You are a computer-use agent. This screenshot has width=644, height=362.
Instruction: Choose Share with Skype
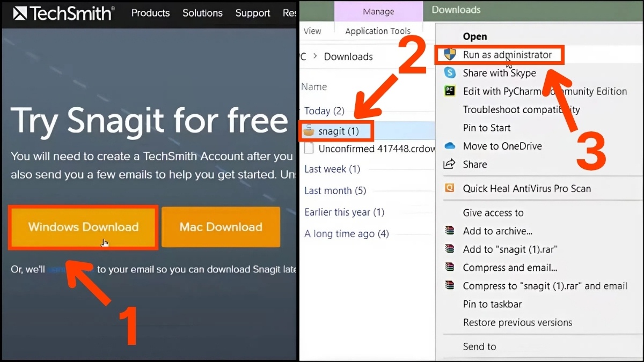[499, 73]
